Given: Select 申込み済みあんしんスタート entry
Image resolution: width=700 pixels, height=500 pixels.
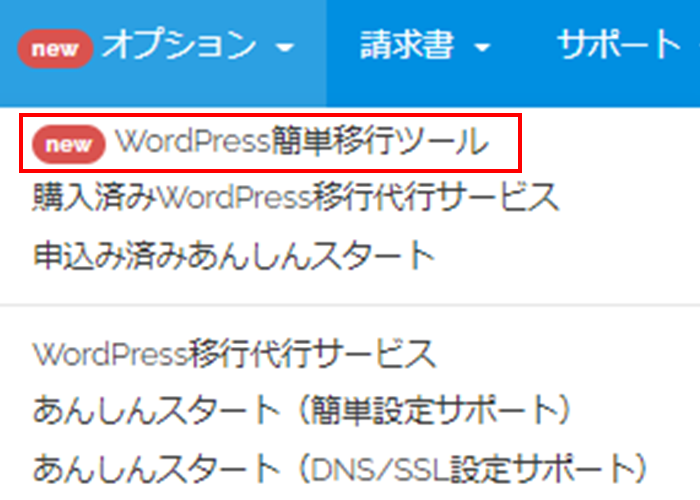Looking at the screenshot, I should coord(234,253).
